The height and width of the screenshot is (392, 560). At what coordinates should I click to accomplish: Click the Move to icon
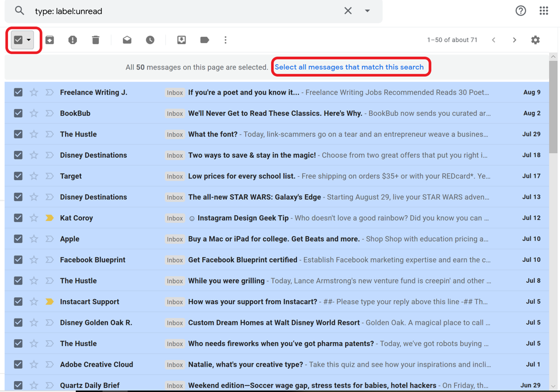[181, 40]
